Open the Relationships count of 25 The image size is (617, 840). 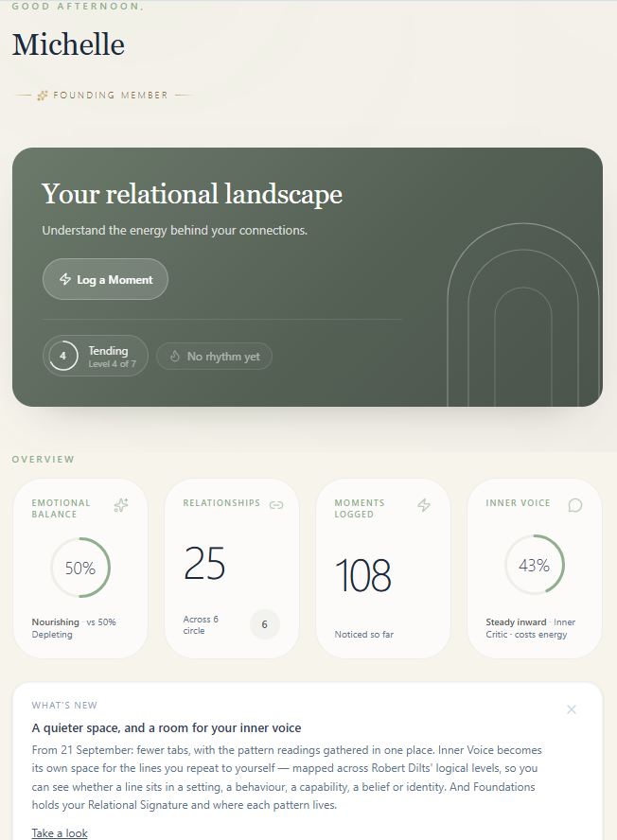click(204, 563)
